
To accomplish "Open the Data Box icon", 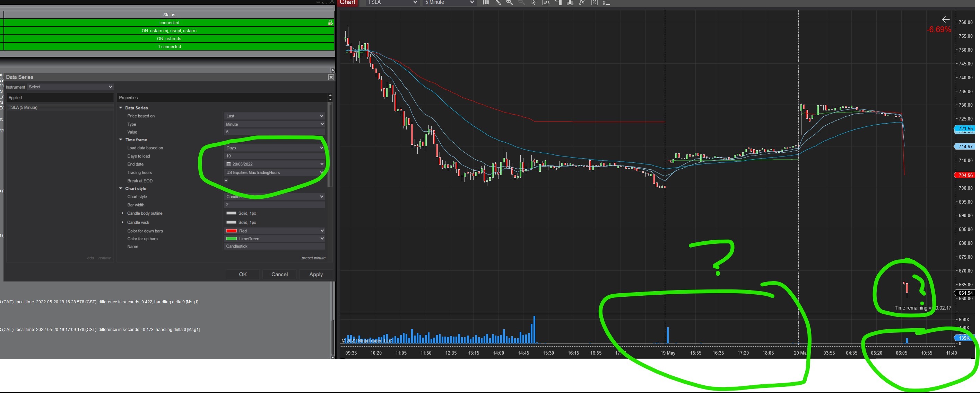I will point(546,3).
